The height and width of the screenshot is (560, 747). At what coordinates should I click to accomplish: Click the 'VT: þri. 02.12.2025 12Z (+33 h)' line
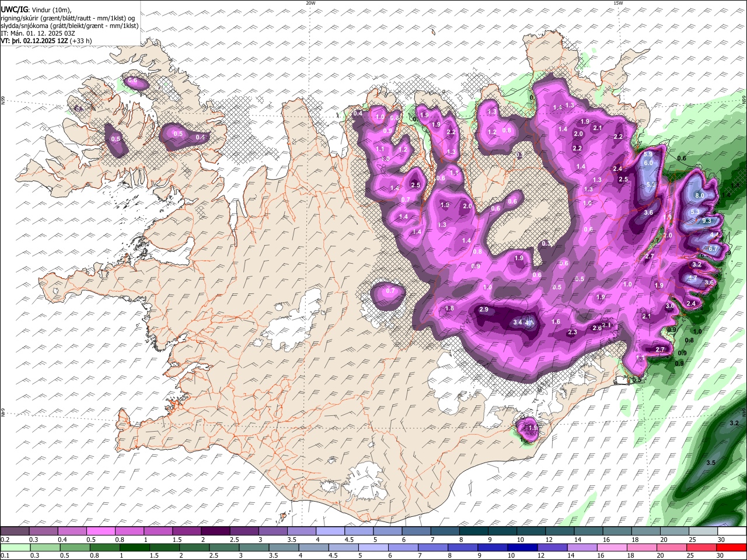(46, 41)
